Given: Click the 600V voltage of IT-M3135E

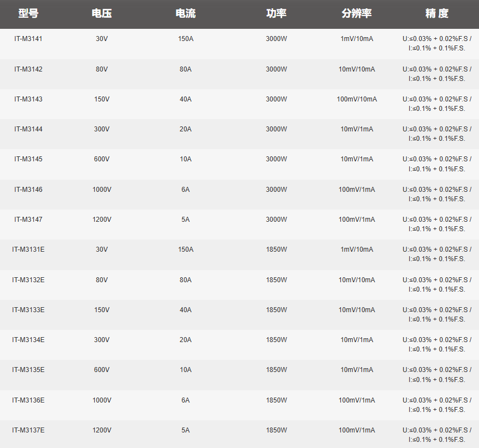Looking at the screenshot, I should pos(101,370).
